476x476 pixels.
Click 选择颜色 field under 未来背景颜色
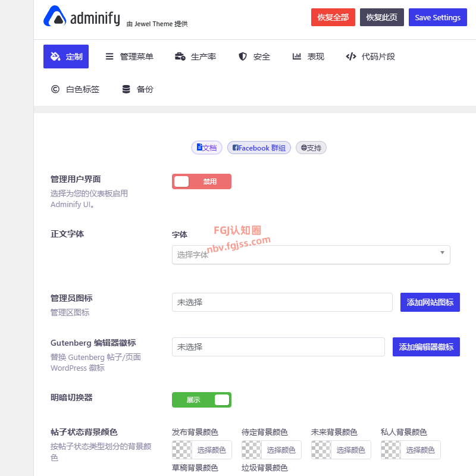point(350,450)
